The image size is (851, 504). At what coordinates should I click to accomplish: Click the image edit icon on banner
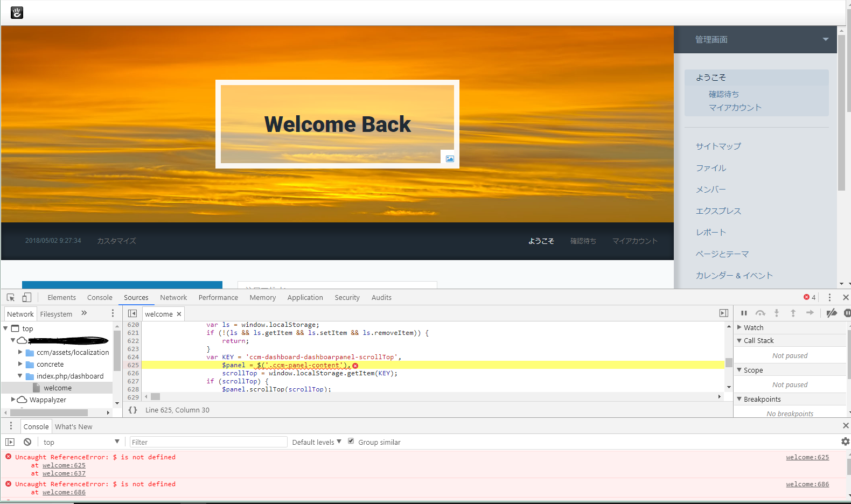(450, 159)
